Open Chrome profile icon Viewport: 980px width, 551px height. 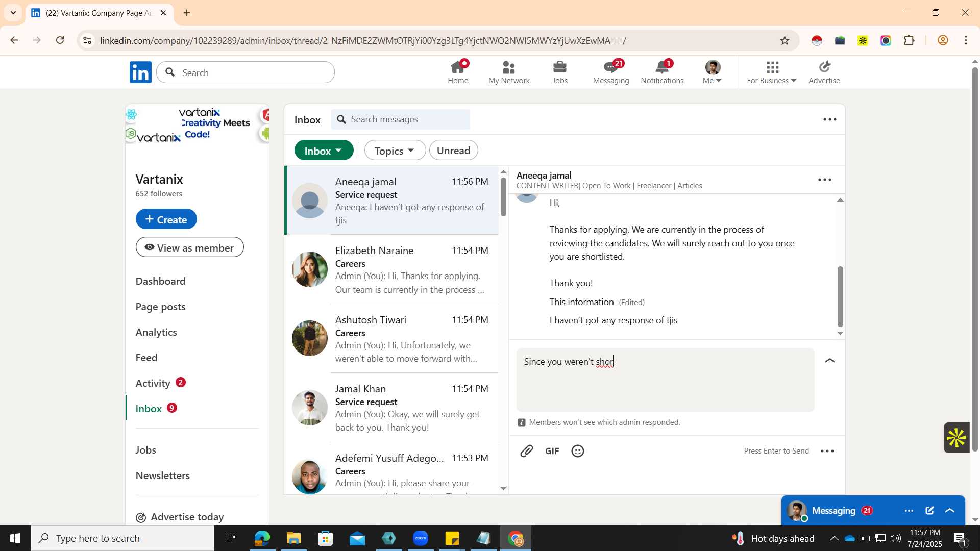click(943, 41)
